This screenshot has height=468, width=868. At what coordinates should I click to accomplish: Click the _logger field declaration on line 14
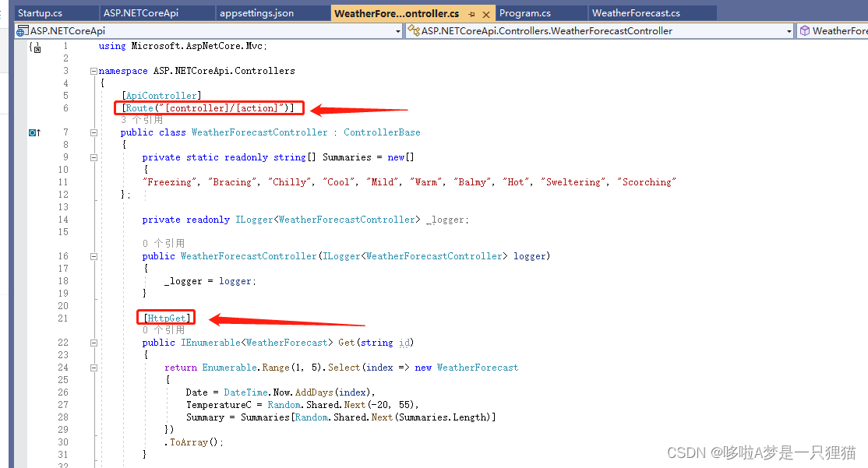(x=446, y=220)
